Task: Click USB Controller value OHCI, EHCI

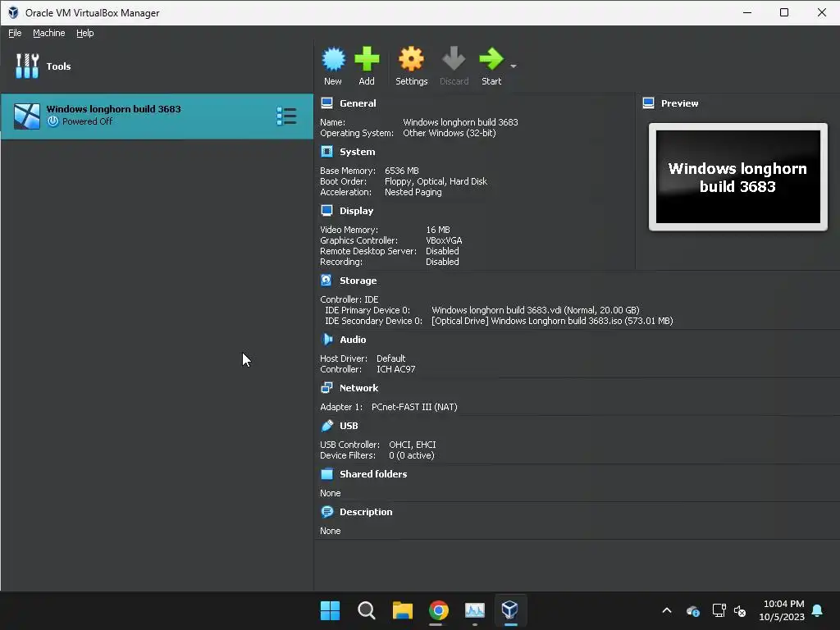Action: [412, 445]
